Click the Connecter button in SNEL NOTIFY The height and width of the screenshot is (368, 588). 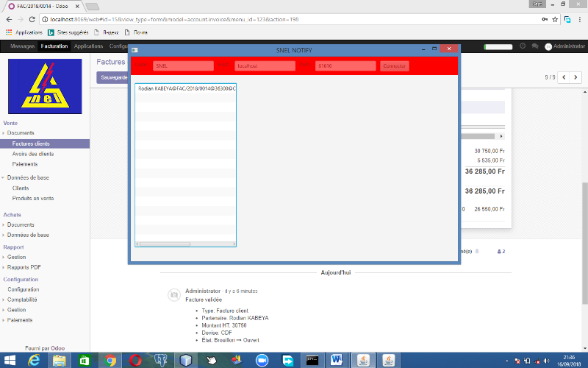click(395, 66)
